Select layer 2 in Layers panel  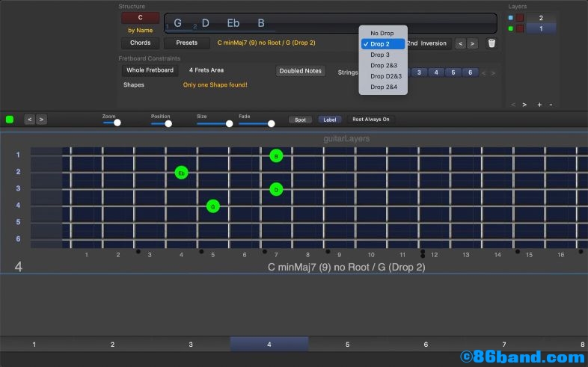pos(541,18)
